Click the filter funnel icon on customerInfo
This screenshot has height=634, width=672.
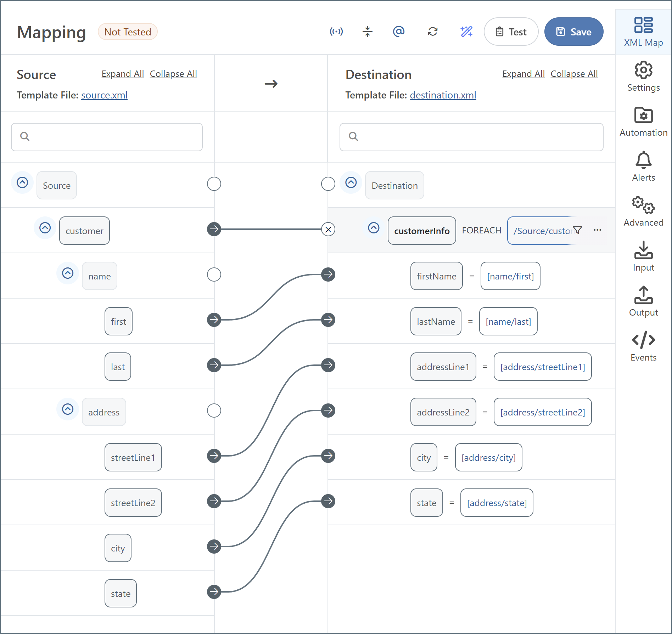pyautogui.click(x=577, y=230)
